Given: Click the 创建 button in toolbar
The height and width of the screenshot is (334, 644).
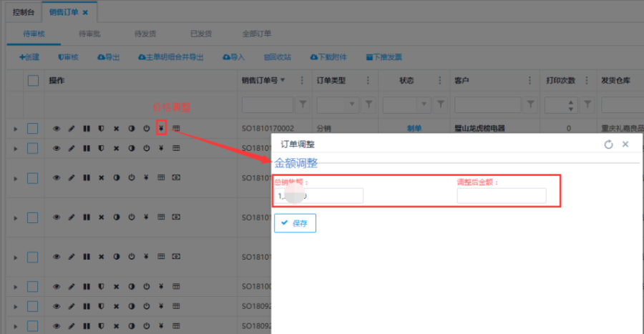Looking at the screenshot, I should tap(29, 57).
